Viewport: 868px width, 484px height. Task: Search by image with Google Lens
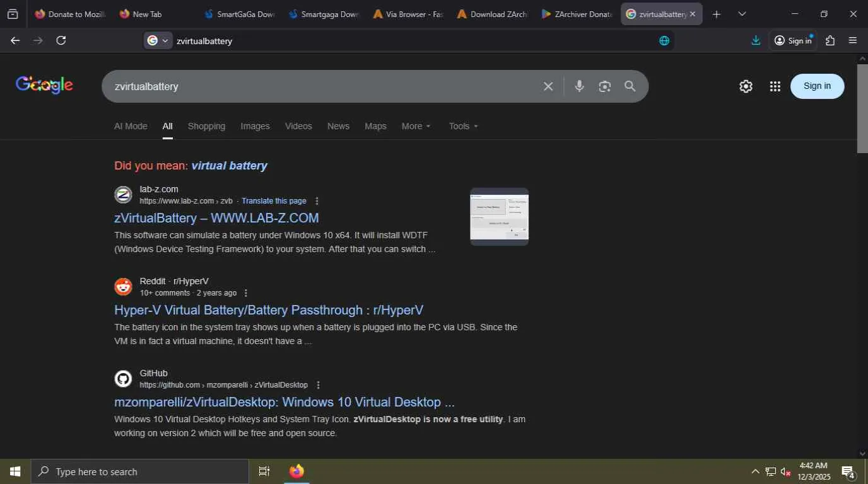click(x=604, y=86)
